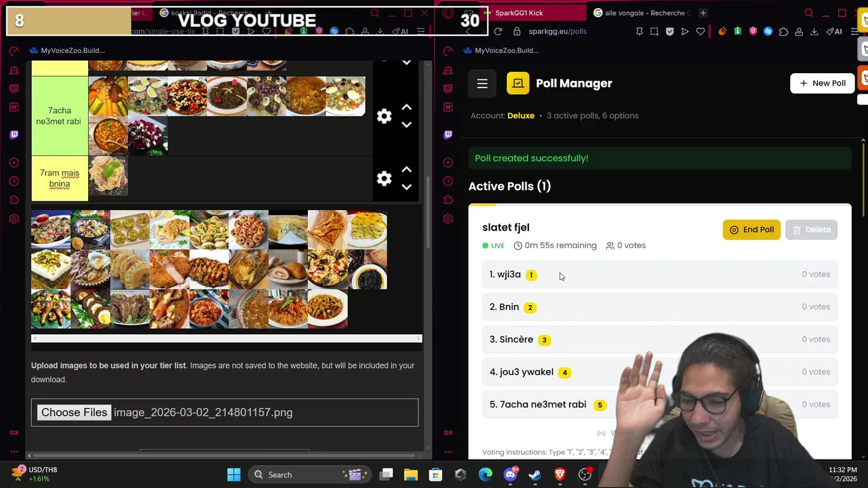Search tabs in the right browser window
This screenshot has height=488, width=868.
(809, 13)
